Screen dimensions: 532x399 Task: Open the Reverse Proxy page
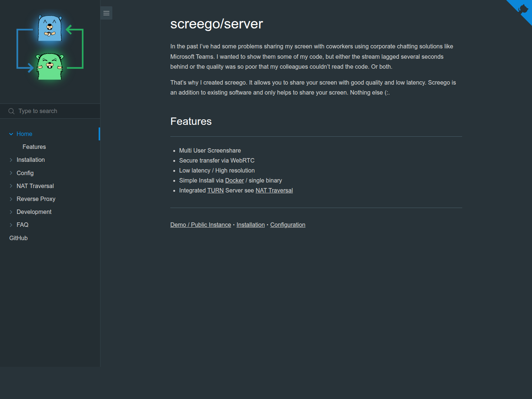36,199
